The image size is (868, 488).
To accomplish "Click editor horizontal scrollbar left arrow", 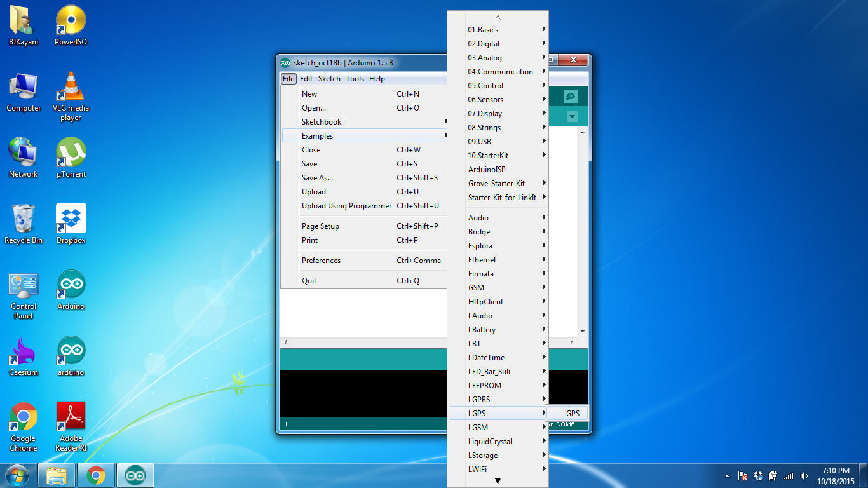I will click(285, 342).
